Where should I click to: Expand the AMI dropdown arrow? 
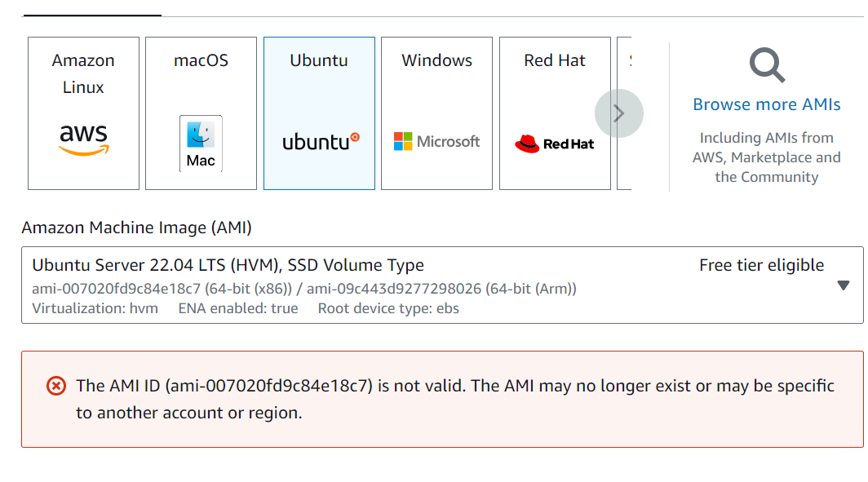pos(844,285)
